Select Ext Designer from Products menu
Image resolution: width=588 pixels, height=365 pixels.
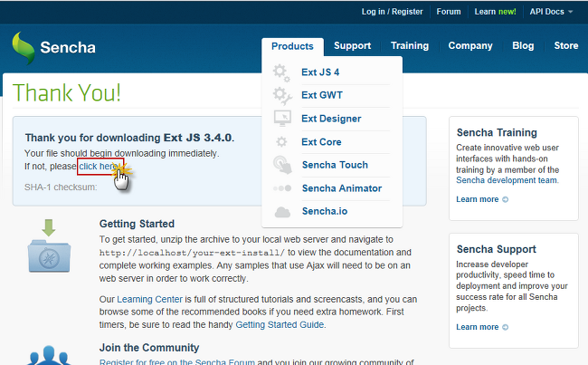331,119
